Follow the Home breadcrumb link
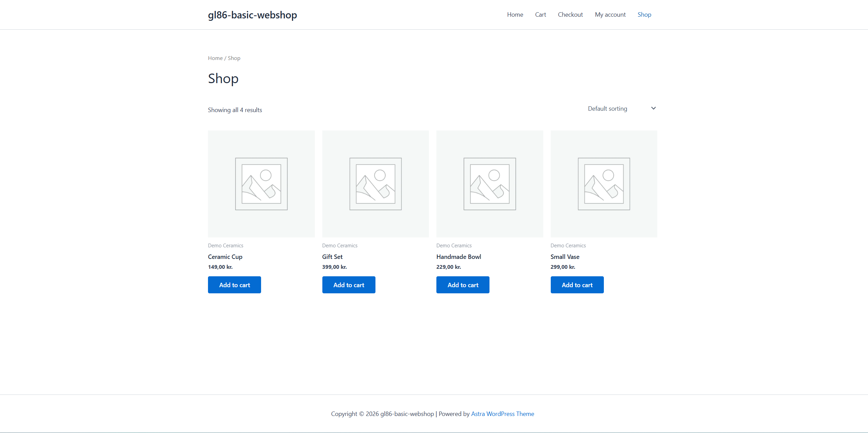 point(215,58)
